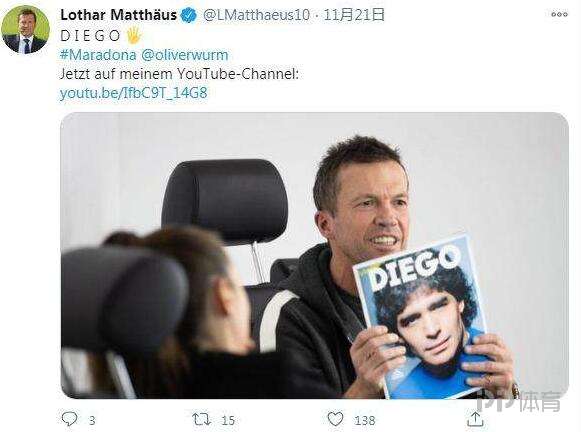Click the reply speech bubble icon
Image resolution: width=581 pixels, height=432 pixels.
[69, 419]
